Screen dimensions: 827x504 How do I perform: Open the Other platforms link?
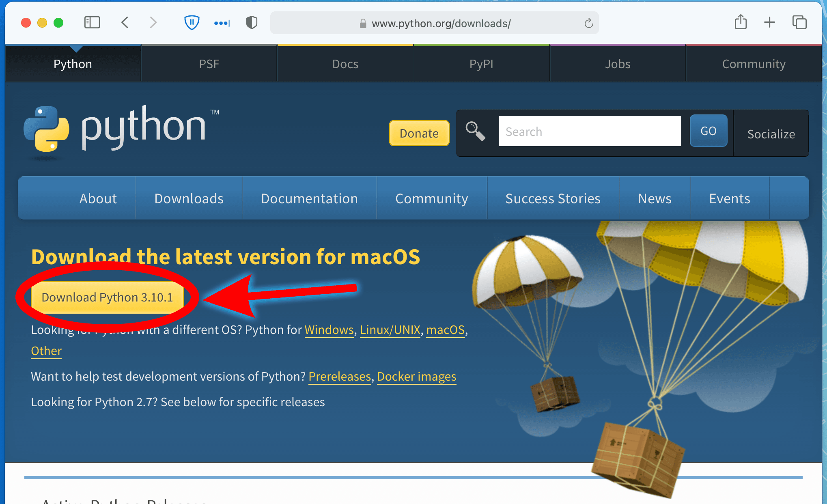(46, 351)
